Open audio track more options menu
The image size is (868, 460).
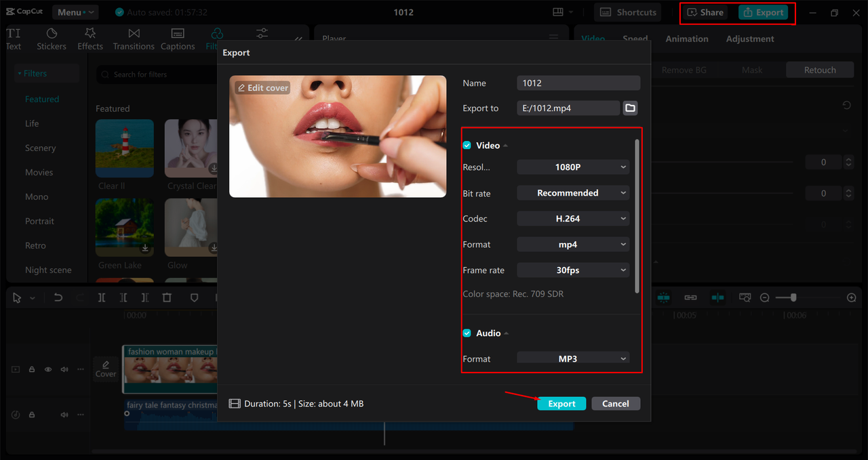coord(81,415)
